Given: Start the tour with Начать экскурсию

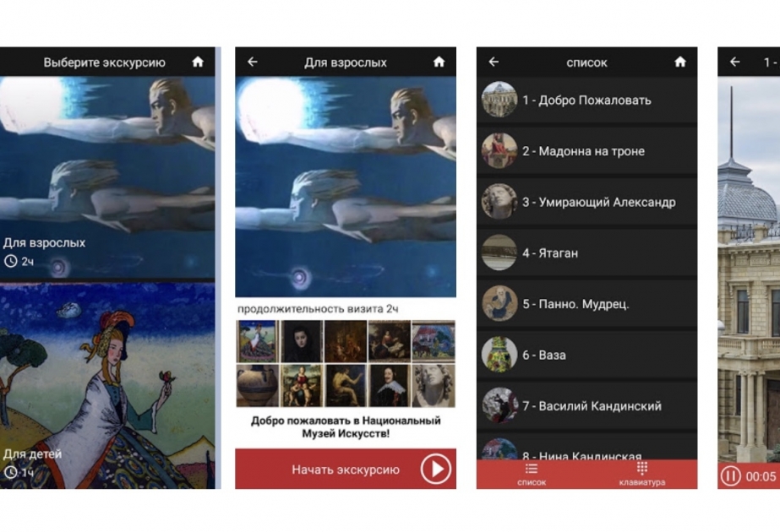Looking at the screenshot, I should [346, 469].
